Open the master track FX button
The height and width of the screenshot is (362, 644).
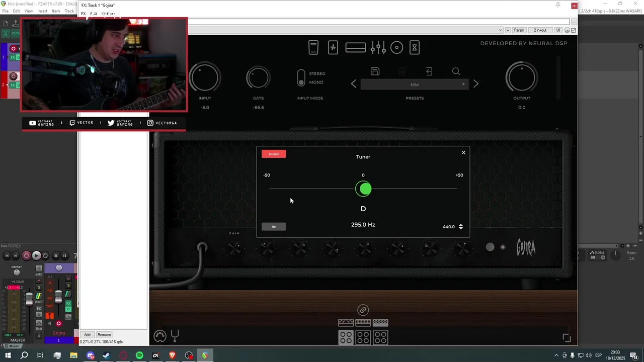pos(39,309)
